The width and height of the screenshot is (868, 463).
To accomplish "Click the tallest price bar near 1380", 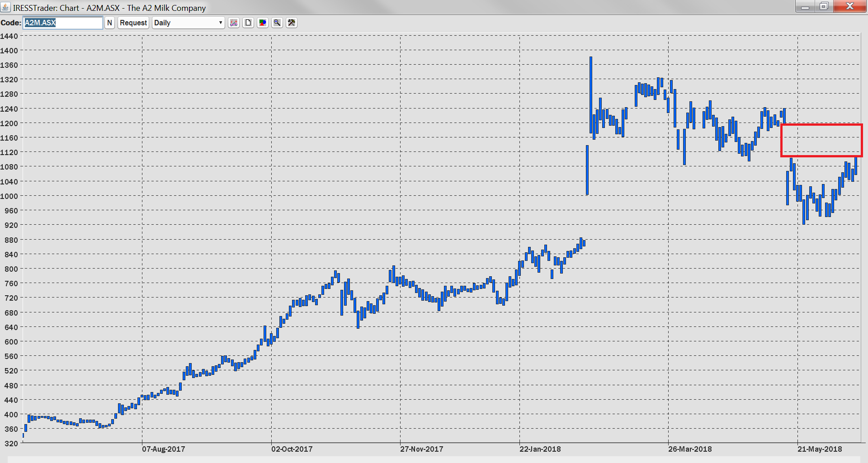I will point(590,95).
